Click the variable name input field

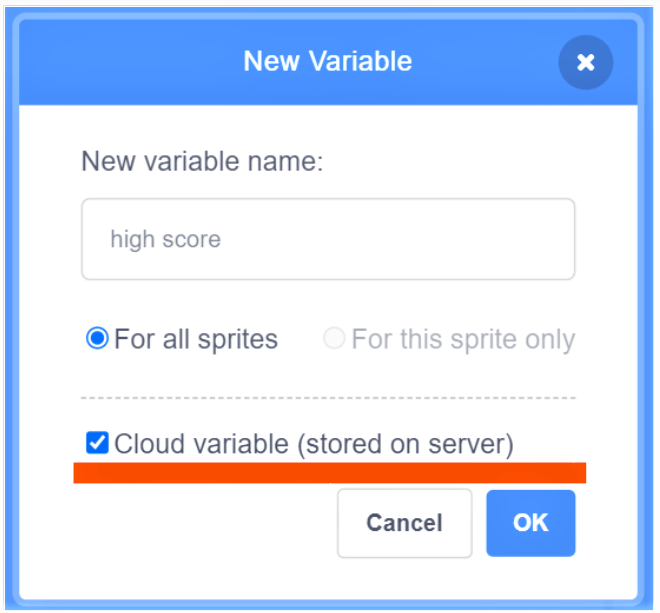pyautogui.click(x=328, y=239)
